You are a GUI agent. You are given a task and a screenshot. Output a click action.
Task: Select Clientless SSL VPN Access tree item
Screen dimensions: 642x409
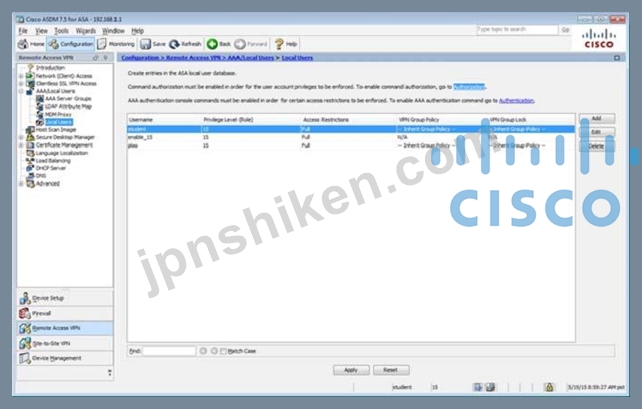(66, 84)
